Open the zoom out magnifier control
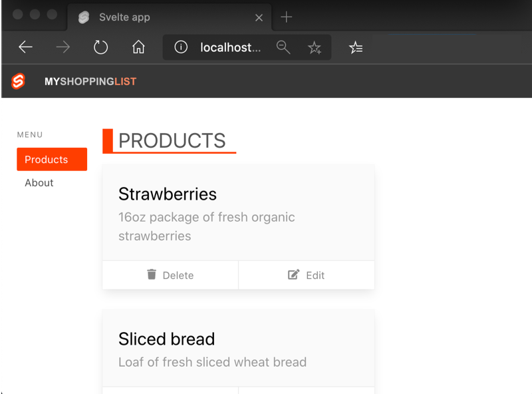This screenshot has height=394, width=532. click(283, 47)
